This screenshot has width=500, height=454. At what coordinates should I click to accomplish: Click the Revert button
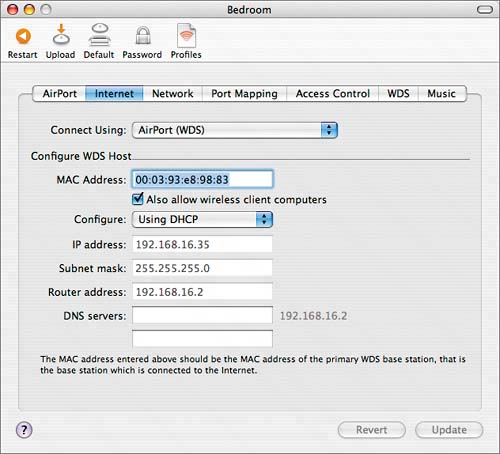point(372,430)
